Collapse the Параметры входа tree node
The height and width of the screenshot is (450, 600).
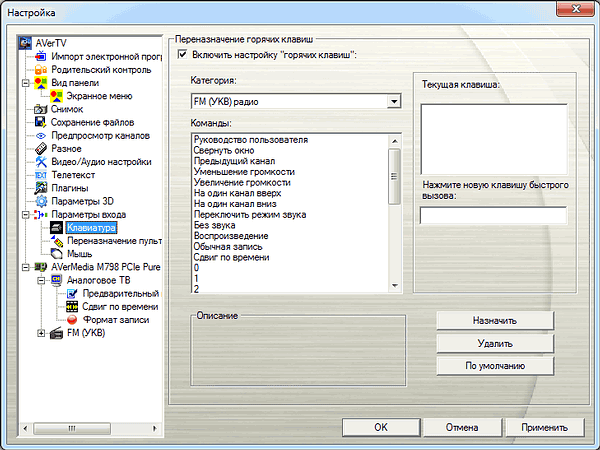point(25,215)
